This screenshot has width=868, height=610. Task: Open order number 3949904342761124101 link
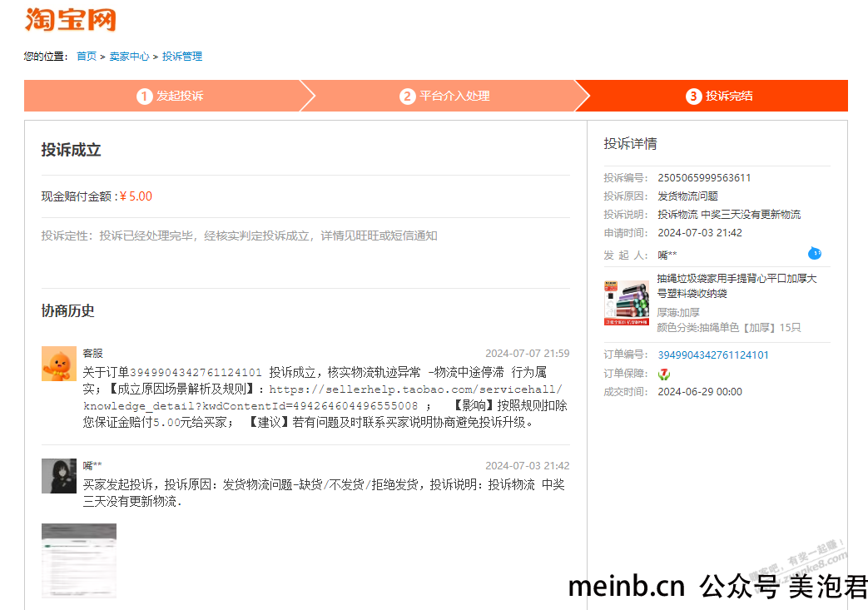pos(713,355)
